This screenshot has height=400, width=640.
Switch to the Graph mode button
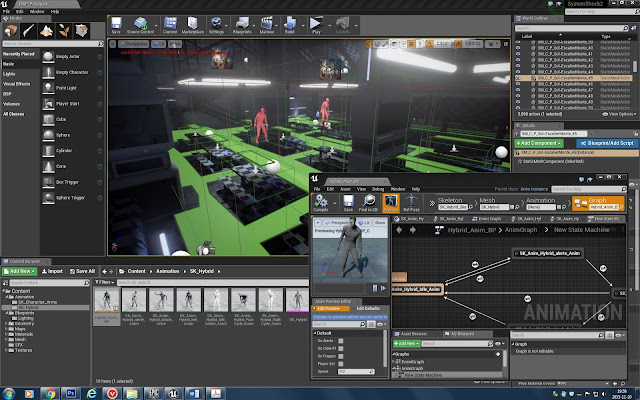tap(598, 203)
